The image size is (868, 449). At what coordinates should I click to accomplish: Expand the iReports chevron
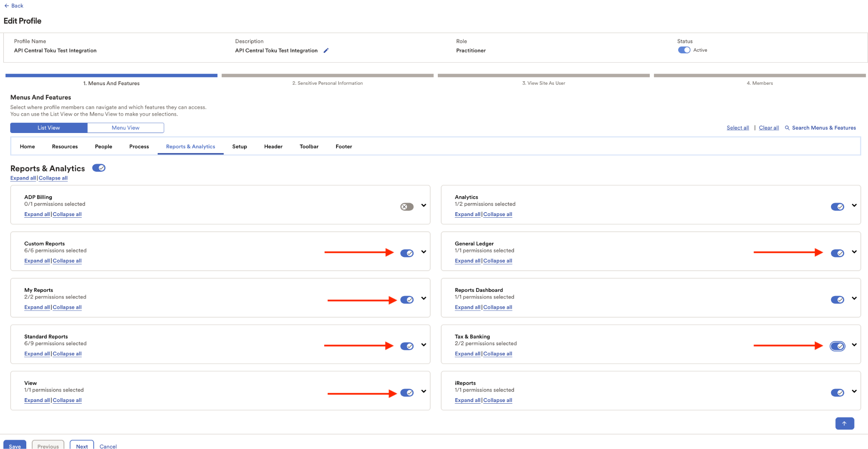(854, 391)
